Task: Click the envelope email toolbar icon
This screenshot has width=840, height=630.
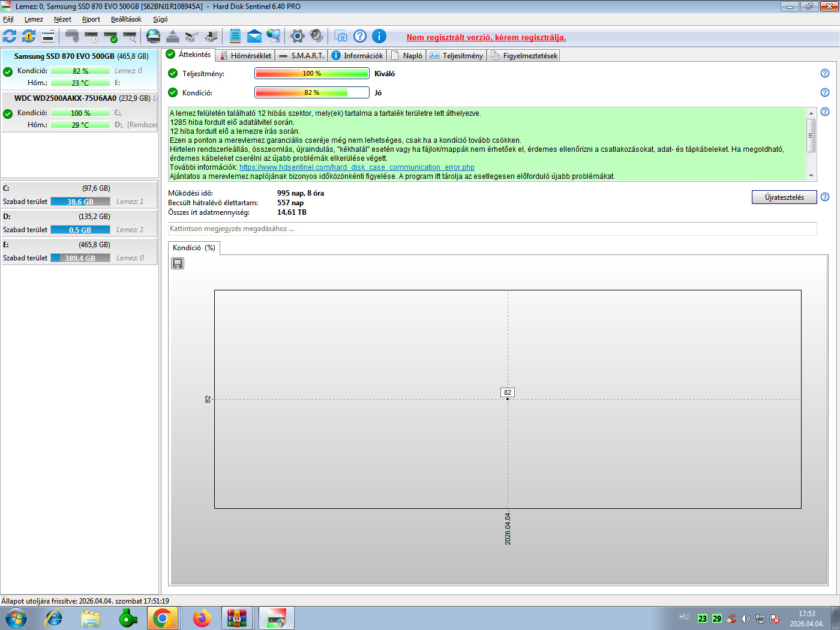Action: click(x=254, y=36)
